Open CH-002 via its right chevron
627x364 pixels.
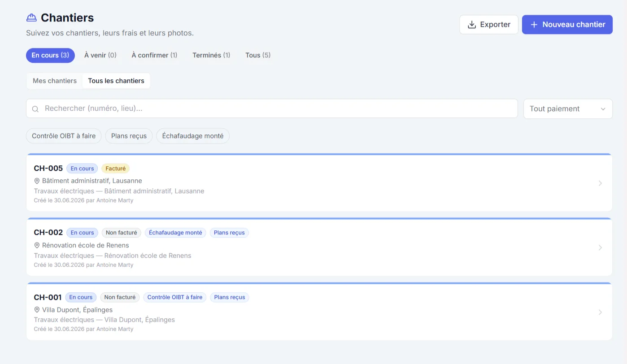coord(600,248)
